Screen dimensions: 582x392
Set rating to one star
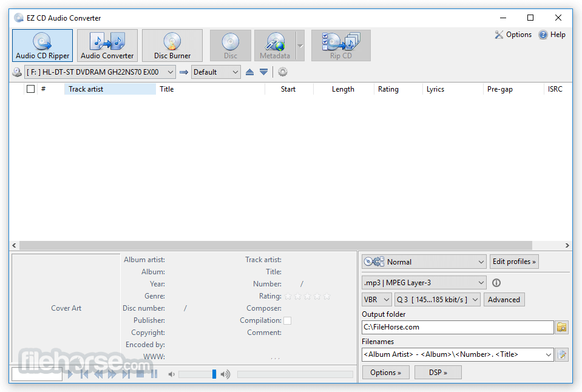coord(288,296)
